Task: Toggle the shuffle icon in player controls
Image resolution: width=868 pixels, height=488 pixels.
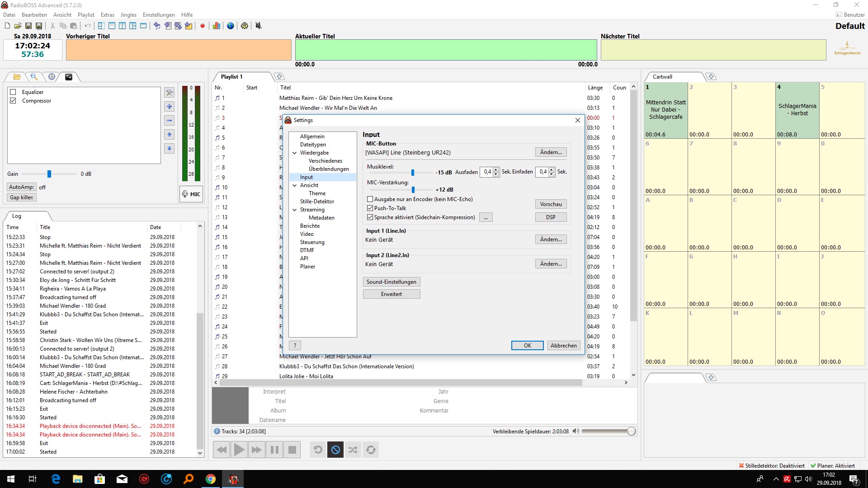Action: click(x=353, y=450)
